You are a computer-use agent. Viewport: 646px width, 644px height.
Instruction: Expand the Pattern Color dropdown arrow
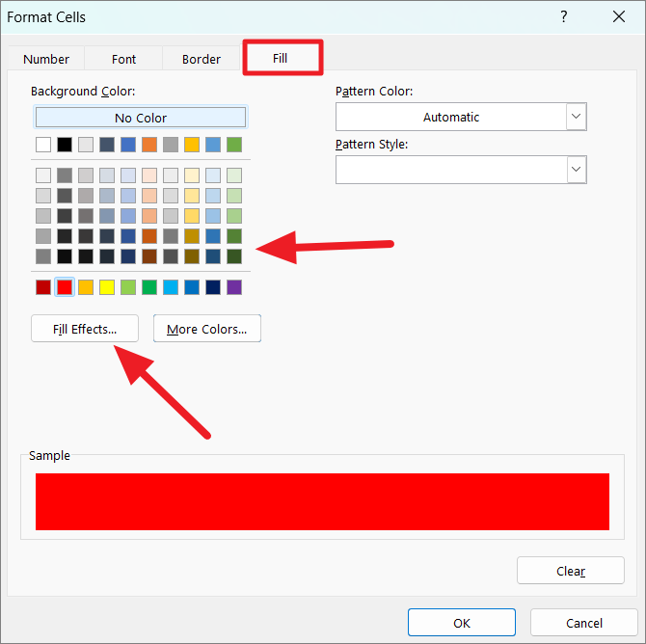point(576,117)
